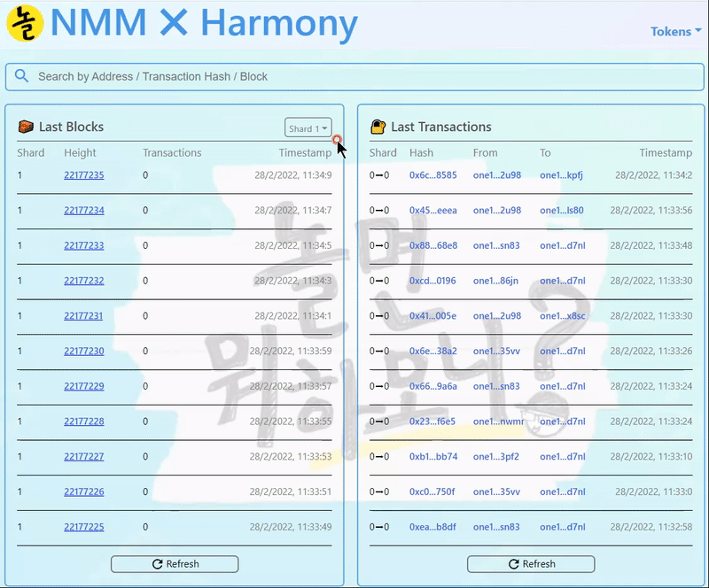Image resolution: width=709 pixels, height=588 pixels.
Task: Open block 22177228
Action: point(83,422)
